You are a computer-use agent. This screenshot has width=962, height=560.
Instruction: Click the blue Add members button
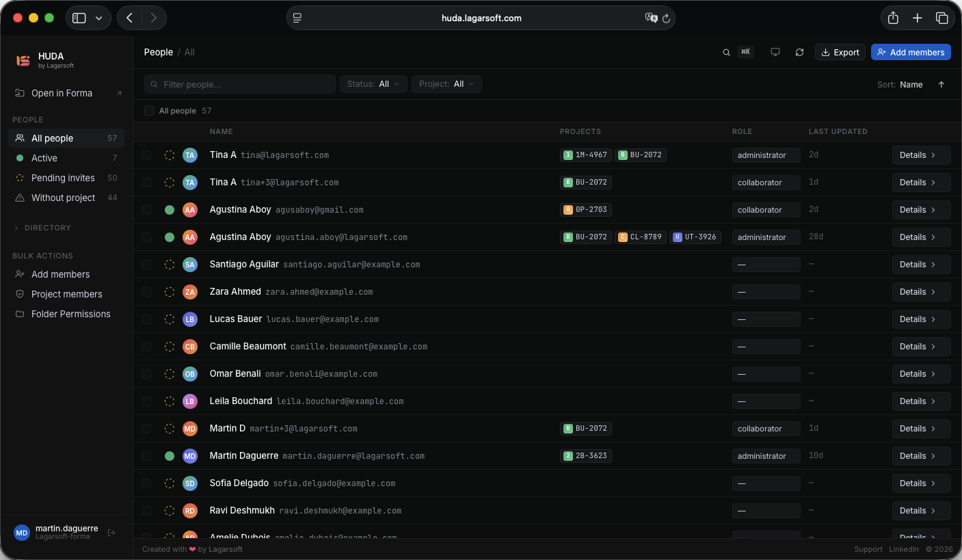[x=911, y=52]
